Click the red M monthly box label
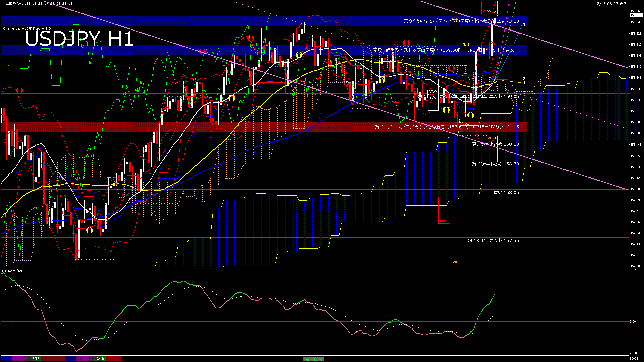Image resolution: width=644 pixels, height=362 pixels. tap(484, 12)
